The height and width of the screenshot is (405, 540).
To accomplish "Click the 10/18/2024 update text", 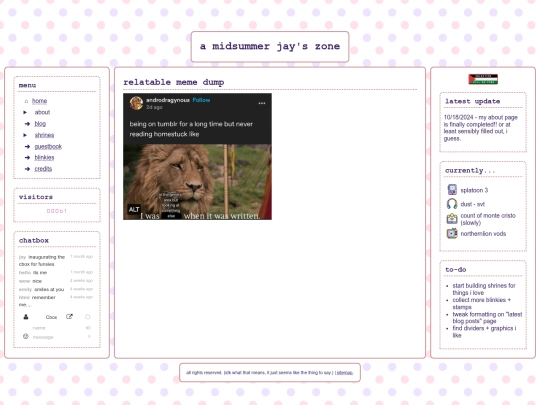I will pyautogui.click(x=480, y=128).
